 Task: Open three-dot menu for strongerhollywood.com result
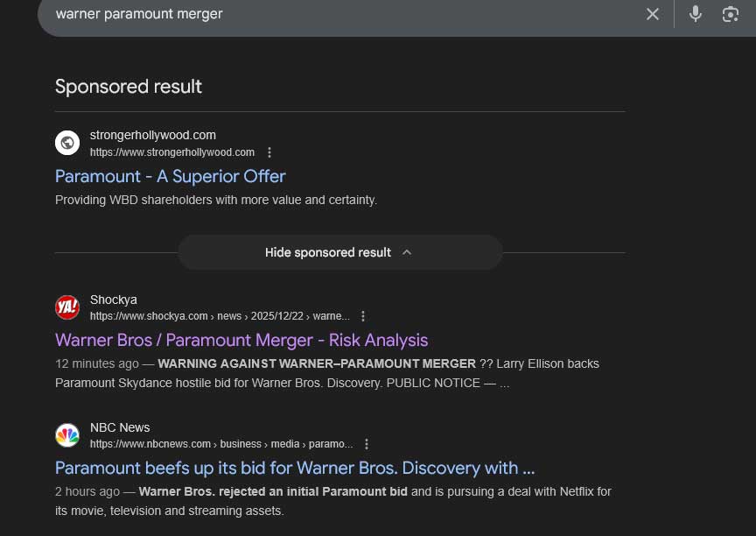click(269, 152)
